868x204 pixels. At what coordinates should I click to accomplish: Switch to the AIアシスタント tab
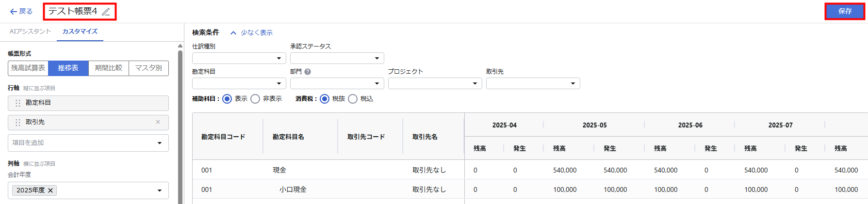(30, 31)
